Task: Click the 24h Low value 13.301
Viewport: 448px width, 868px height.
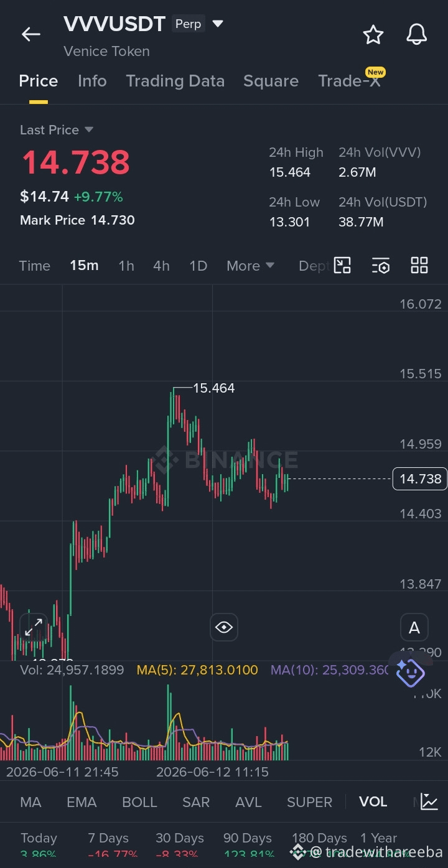Action: pyautogui.click(x=289, y=222)
